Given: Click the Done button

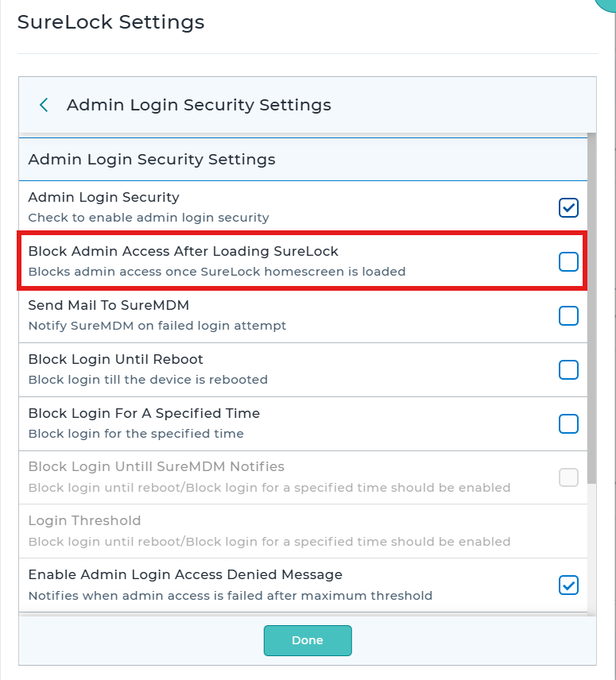Looking at the screenshot, I should tap(308, 640).
